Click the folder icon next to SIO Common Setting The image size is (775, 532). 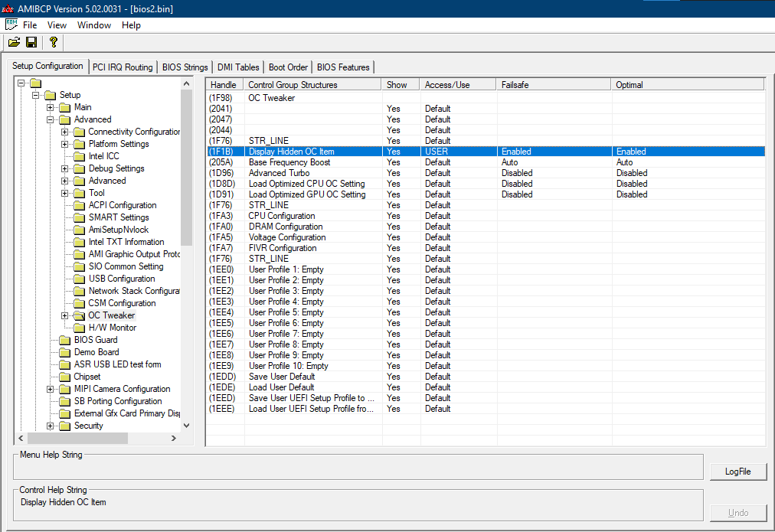point(80,266)
